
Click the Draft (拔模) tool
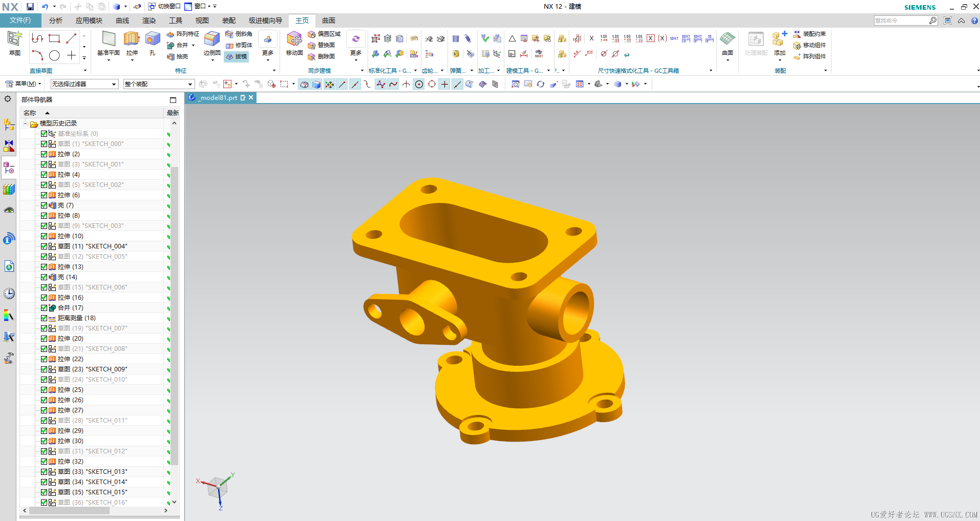click(237, 57)
